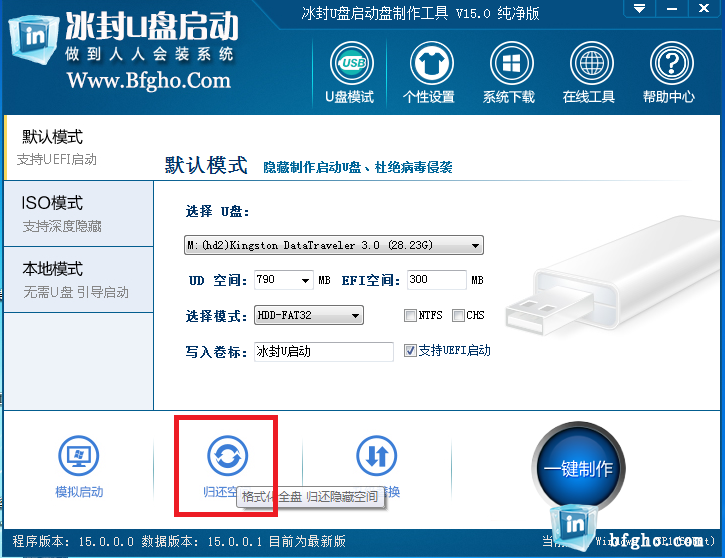Open 帮助中心 question mark icon
The height and width of the screenshot is (558, 725).
(671, 63)
